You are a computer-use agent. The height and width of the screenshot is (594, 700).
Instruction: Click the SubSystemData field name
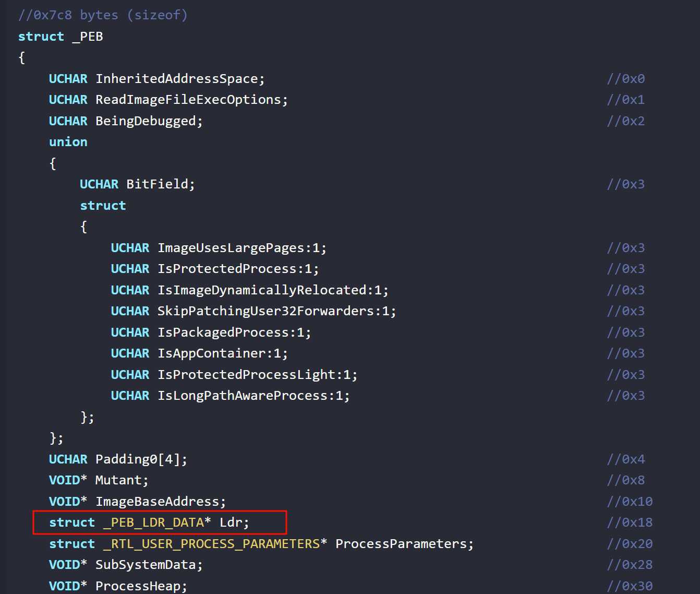(146, 565)
